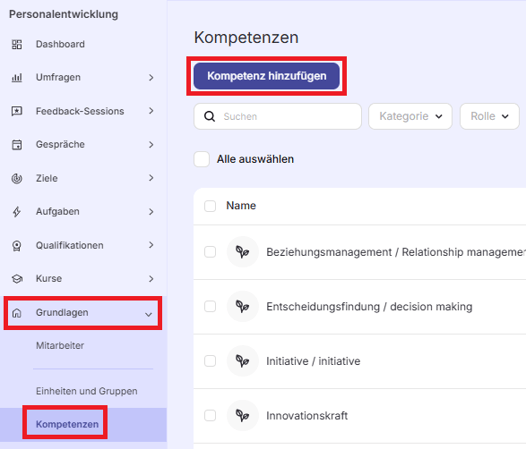This screenshot has height=449, width=526.
Task: Expand the Gespräche chevron
Action: point(151,145)
